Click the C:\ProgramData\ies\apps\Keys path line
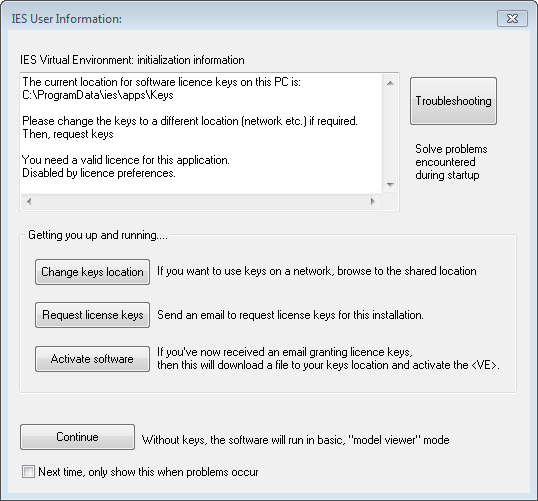The height and width of the screenshot is (501, 538). [98, 95]
